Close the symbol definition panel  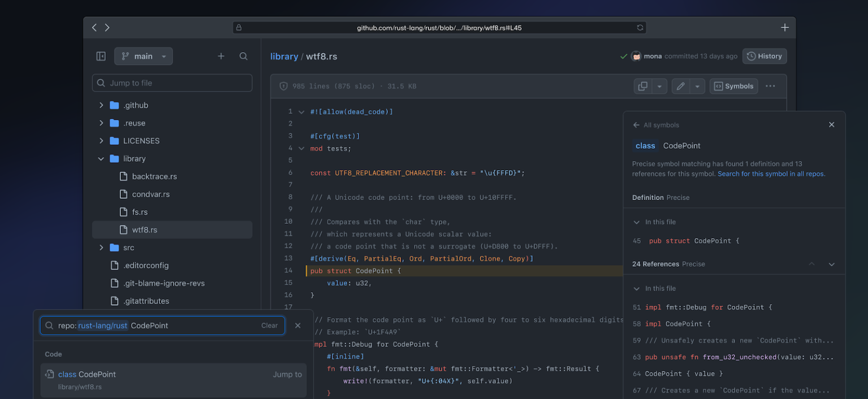point(831,124)
